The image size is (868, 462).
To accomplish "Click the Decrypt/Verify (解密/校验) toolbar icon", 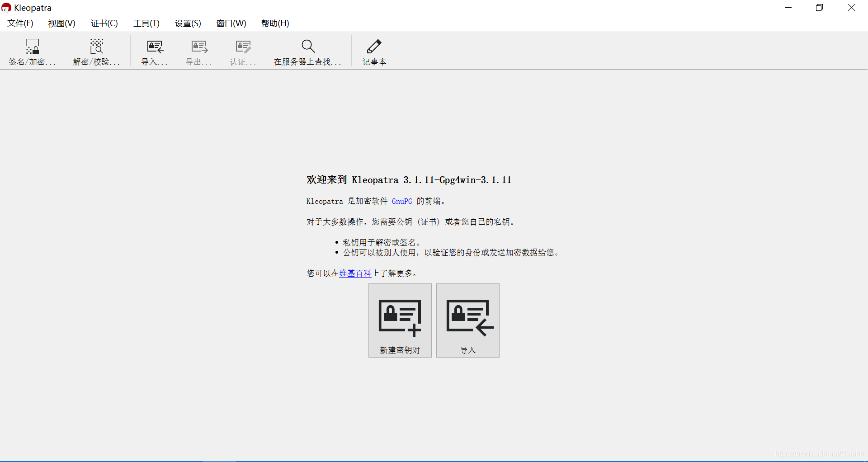I will 96,47.
